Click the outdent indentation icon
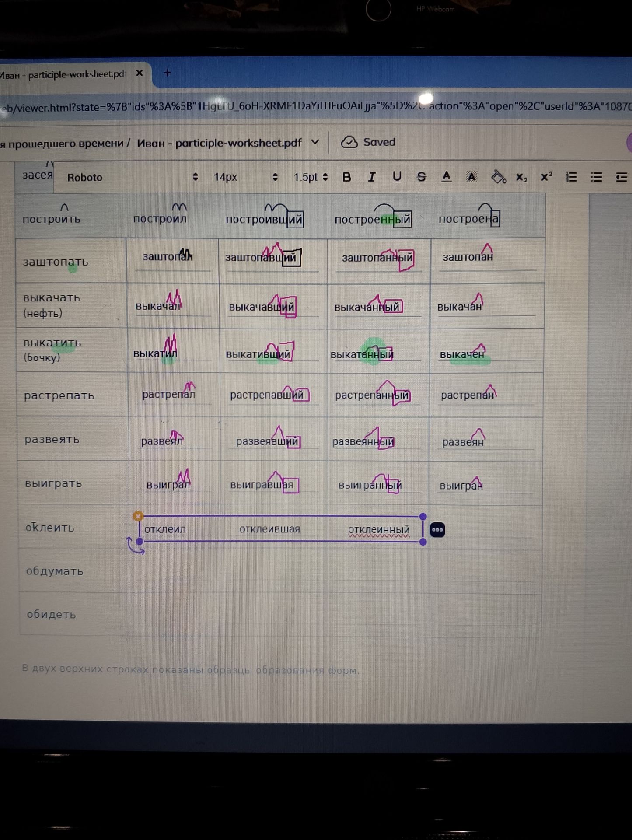 point(621,177)
